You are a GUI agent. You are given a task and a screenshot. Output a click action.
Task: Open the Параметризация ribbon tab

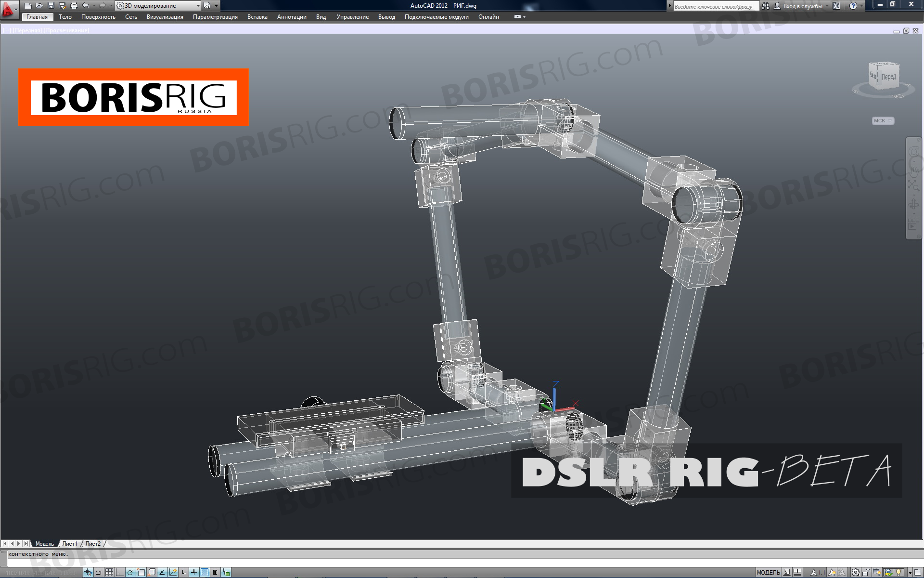215,17
